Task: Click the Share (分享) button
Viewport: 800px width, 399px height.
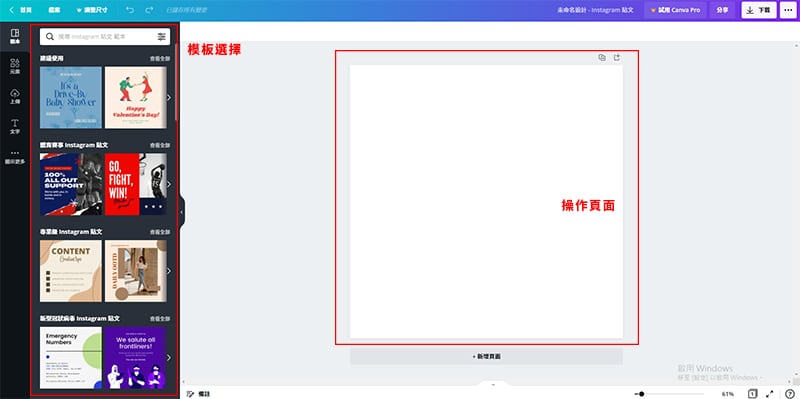Action: click(722, 10)
